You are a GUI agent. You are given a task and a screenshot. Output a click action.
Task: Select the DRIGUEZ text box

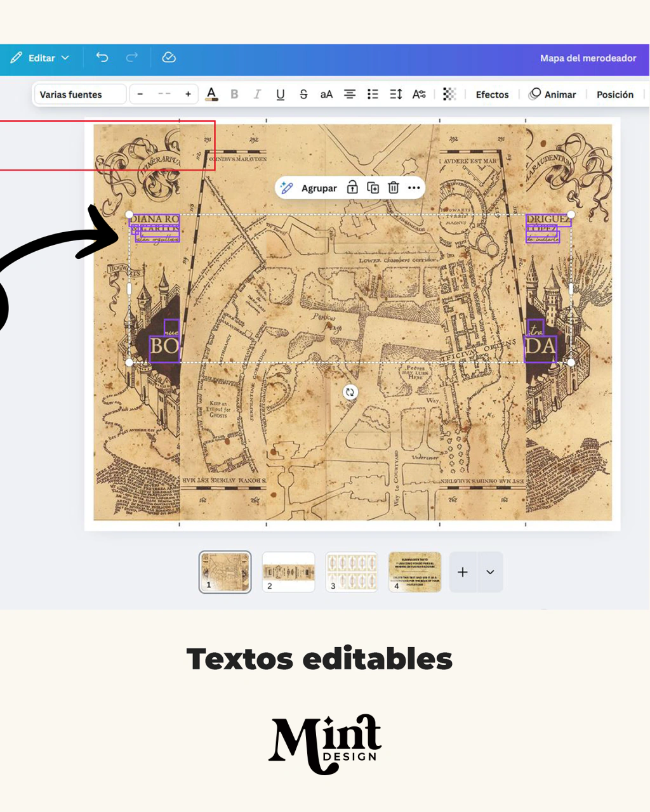pyautogui.click(x=548, y=219)
